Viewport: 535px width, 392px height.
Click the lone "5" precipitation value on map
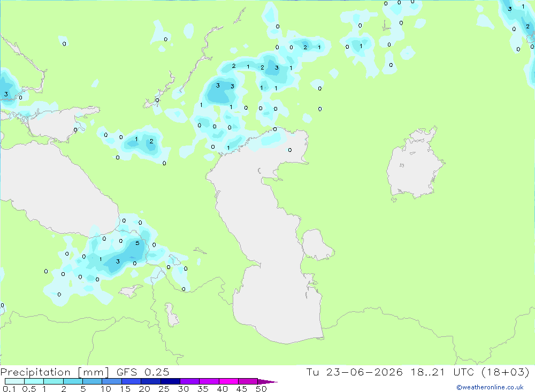[x=137, y=243]
